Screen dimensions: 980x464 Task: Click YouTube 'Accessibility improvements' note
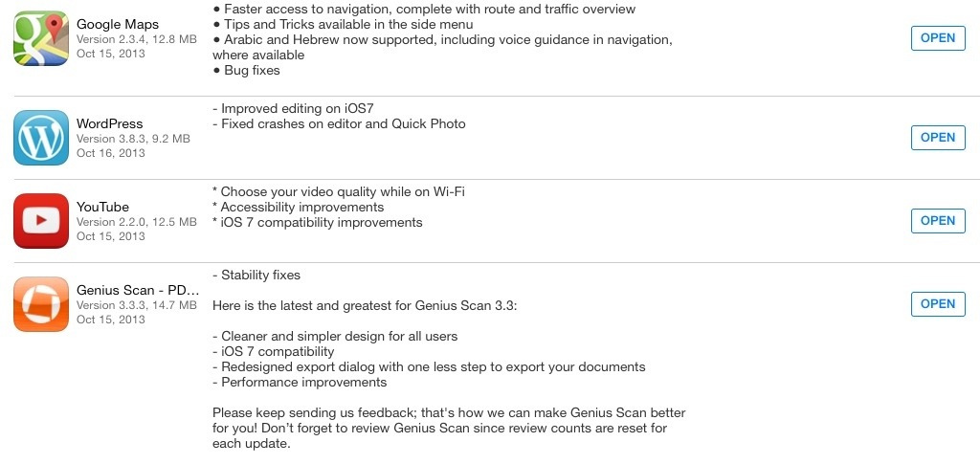pos(299,207)
